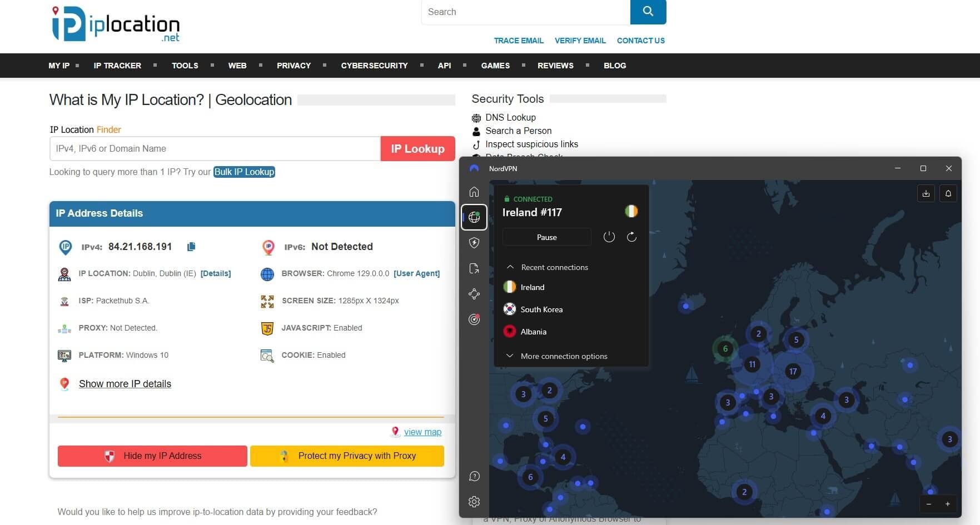
Task: Minimize the NordVPN window
Action: pyautogui.click(x=898, y=168)
